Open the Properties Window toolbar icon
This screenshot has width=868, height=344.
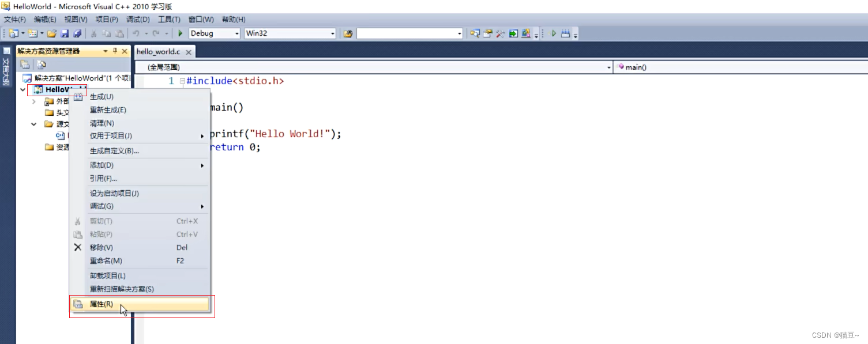click(488, 33)
